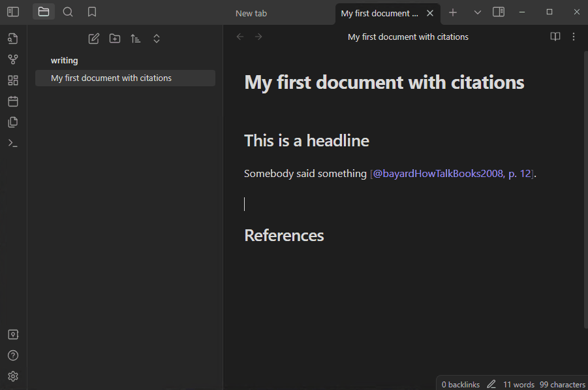Screen dimensions: 588x390
Task: Open vault switcher icon
Action: point(13,334)
